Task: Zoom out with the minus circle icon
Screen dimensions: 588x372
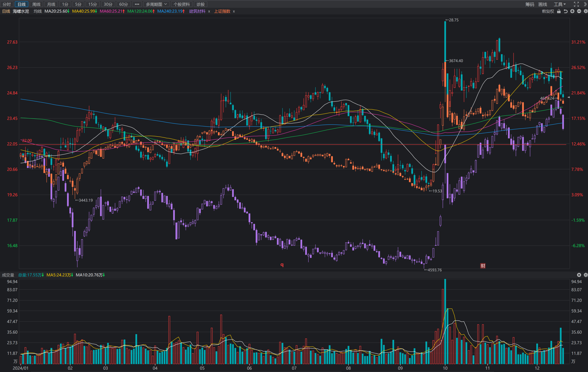Action: (x=579, y=11)
